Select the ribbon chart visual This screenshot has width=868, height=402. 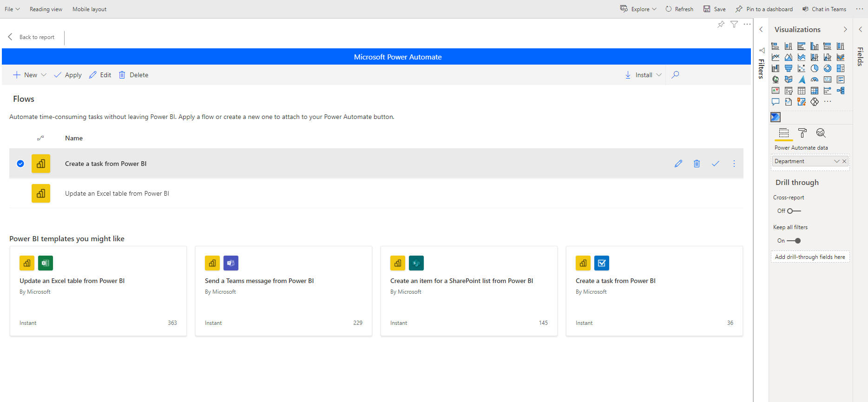841,57
